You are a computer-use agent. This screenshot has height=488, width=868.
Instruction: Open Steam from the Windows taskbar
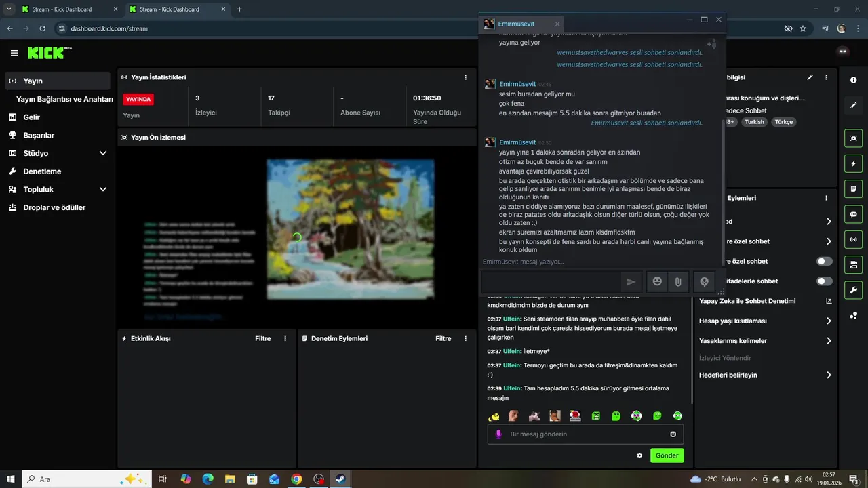[x=340, y=479]
